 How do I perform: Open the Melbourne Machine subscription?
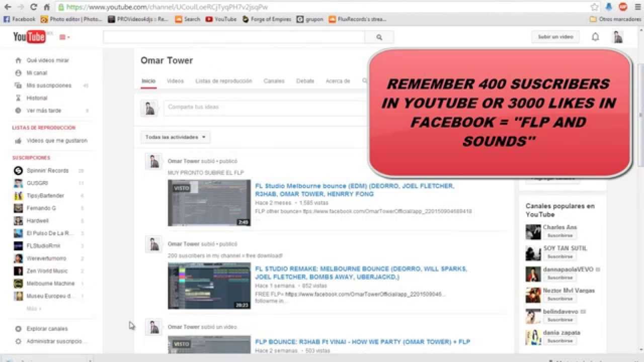pyautogui.click(x=50, y=284)
